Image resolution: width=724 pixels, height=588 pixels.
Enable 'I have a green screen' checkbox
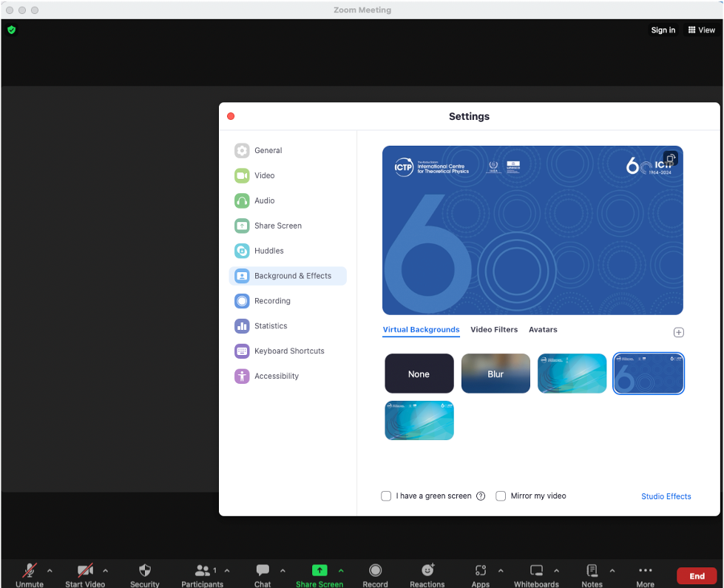386,496
